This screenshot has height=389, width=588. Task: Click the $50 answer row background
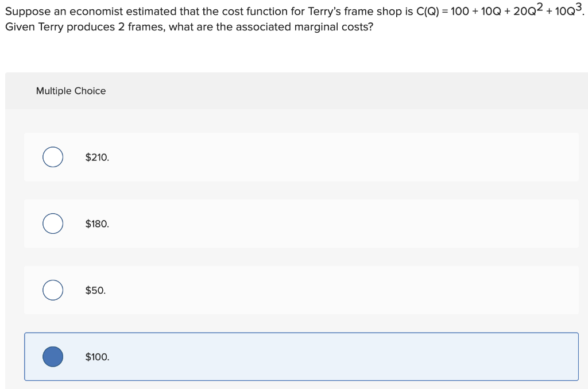point(301,290)
